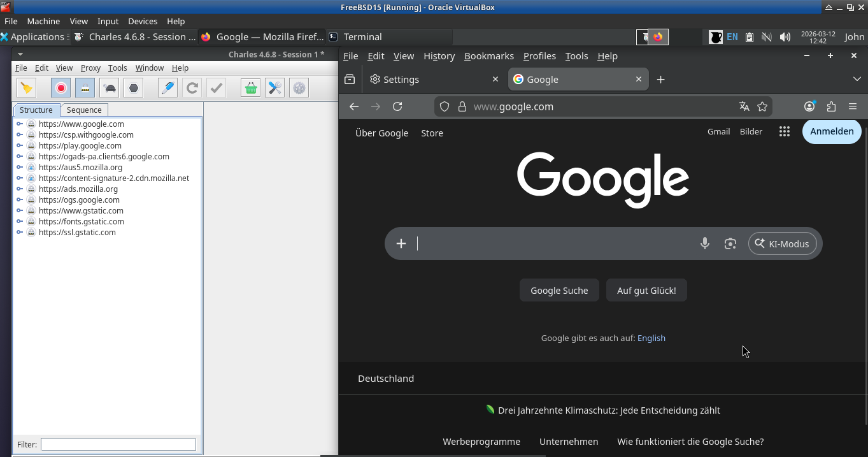Click the Google voice search microphone

coord(704,243)
